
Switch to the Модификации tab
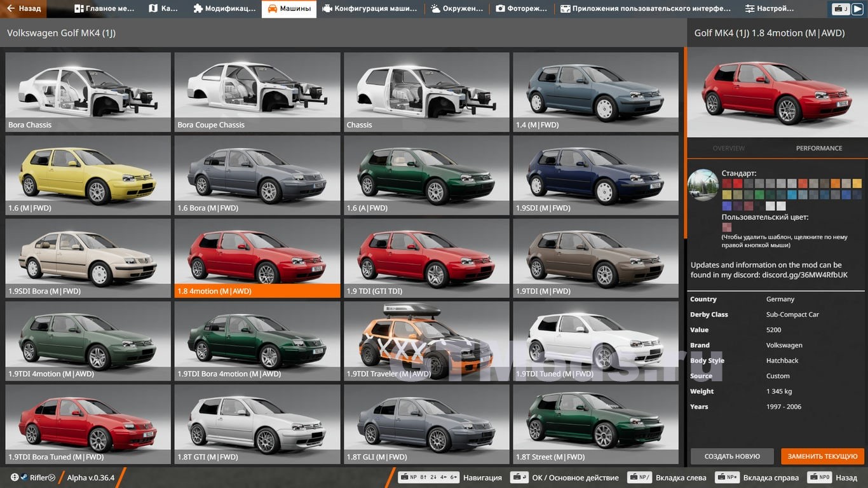point(224,9)
